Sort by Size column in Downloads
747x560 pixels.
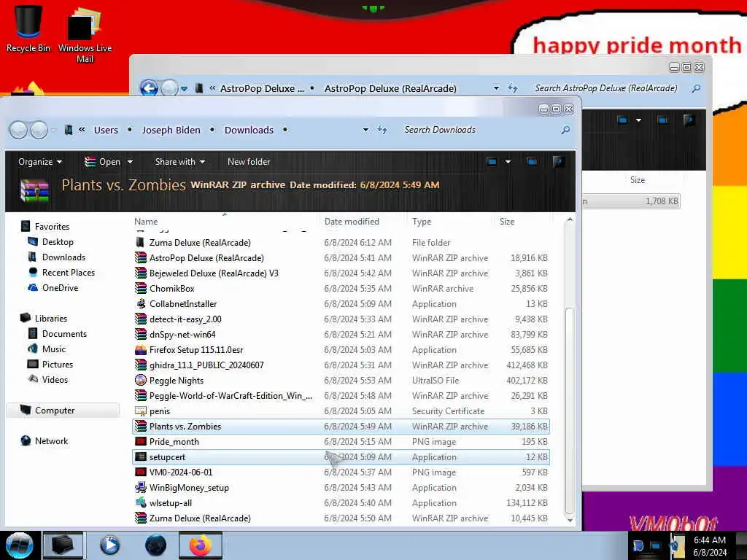[507, 222]
